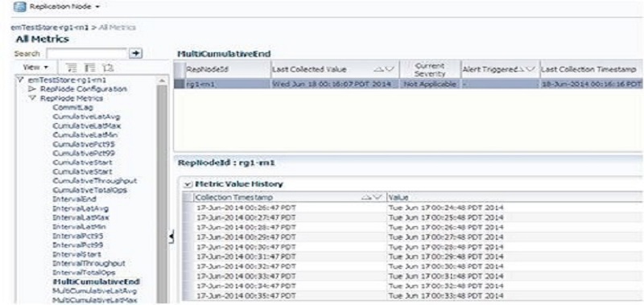Select the CumulativeThroughput metric
This screenshot has width=644, height=305.
[94, 180]
